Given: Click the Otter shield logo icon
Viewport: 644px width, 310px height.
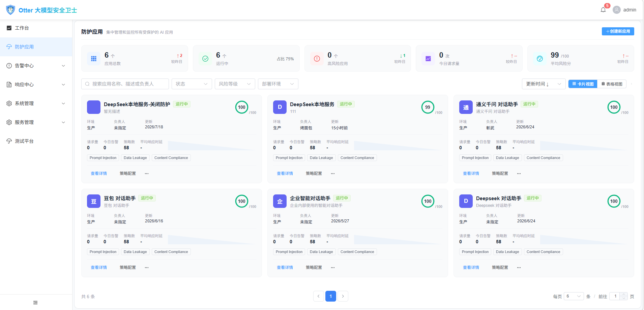Looking at the screenshot, I should (x=10, y=10).
